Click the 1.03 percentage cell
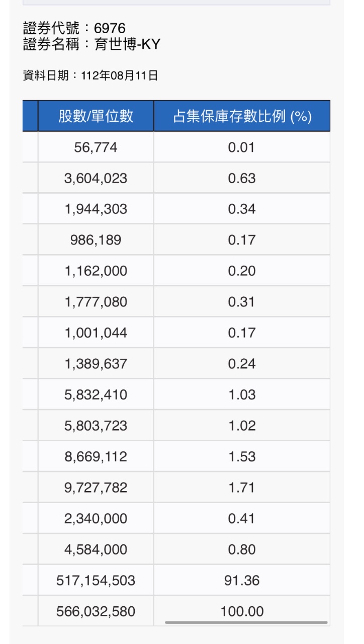The image size is (364, 644). 242,395
